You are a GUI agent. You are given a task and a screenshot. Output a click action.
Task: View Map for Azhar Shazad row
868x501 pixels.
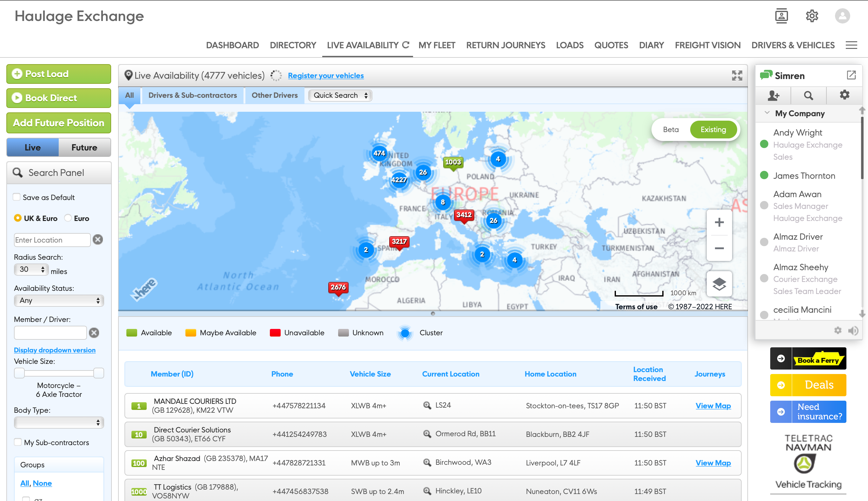pos(713,463)
